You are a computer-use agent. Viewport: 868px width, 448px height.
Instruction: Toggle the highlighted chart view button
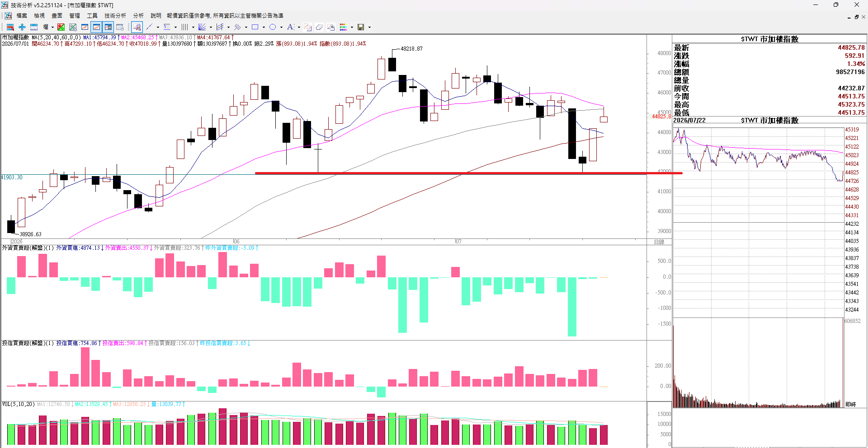coord(96,27)
